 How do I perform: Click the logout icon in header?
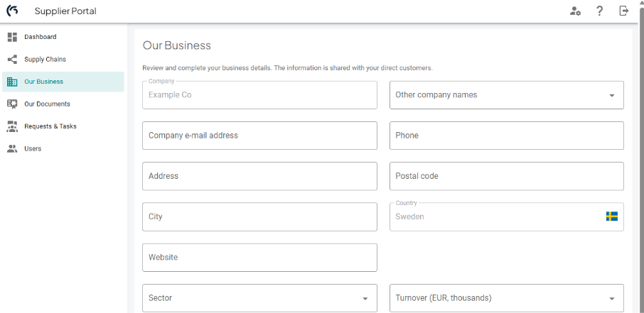pos(624,11)
